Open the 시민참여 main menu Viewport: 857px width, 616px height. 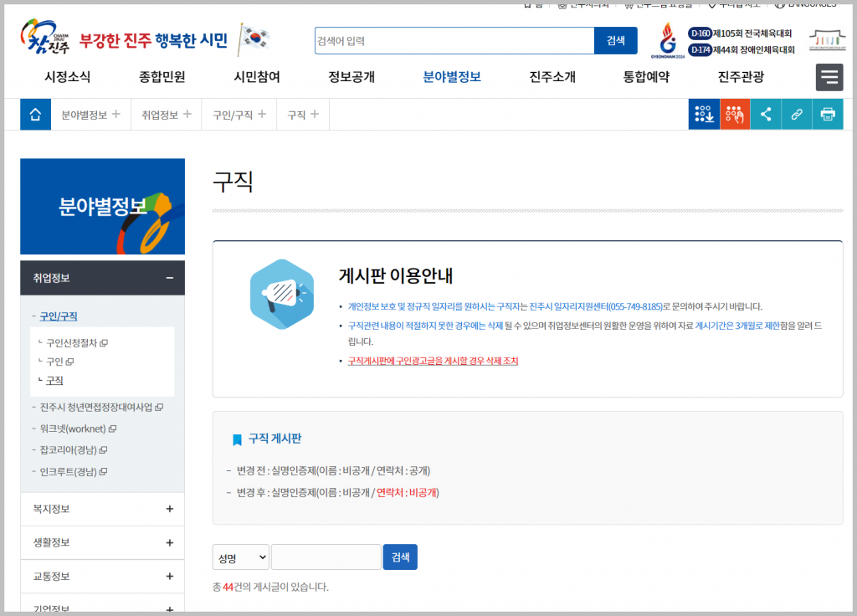pyautogui.click(x=257, y=77)
